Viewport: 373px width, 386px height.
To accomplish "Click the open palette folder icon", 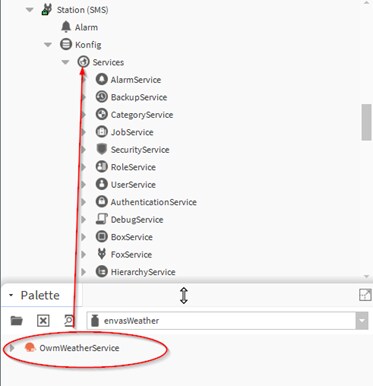I will point(16,321).
